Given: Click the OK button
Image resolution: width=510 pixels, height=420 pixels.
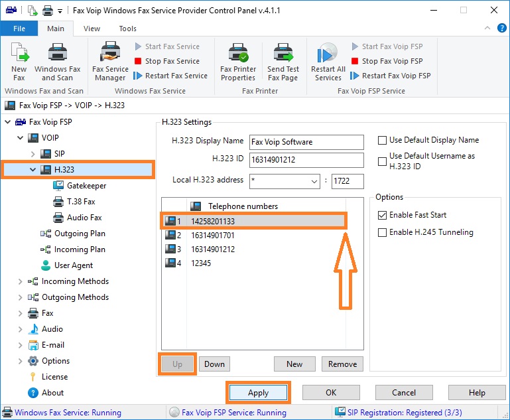Looking at the screenshot, I should 331,393.
